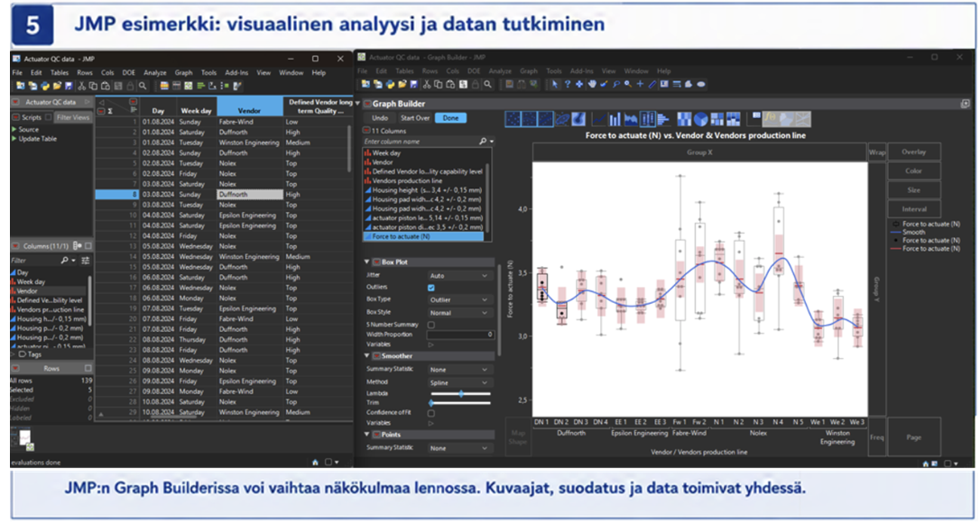980x524 pixels.
Task: Click the Overlay drop zone button
Action: tap(914, 152)
